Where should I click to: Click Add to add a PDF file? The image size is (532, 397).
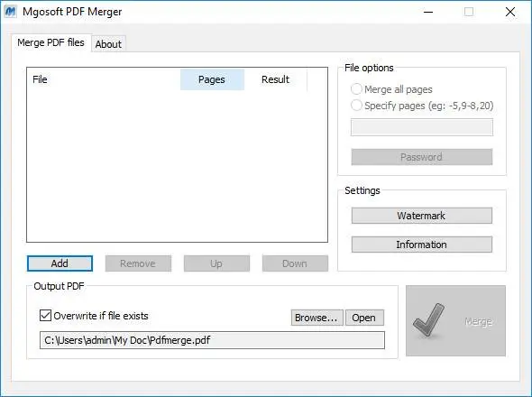tap(60, 263)
